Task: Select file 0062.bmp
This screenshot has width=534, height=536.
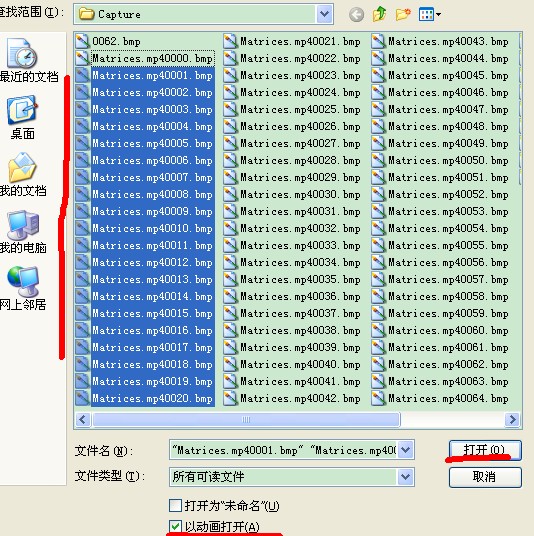Action: point(116,41)
